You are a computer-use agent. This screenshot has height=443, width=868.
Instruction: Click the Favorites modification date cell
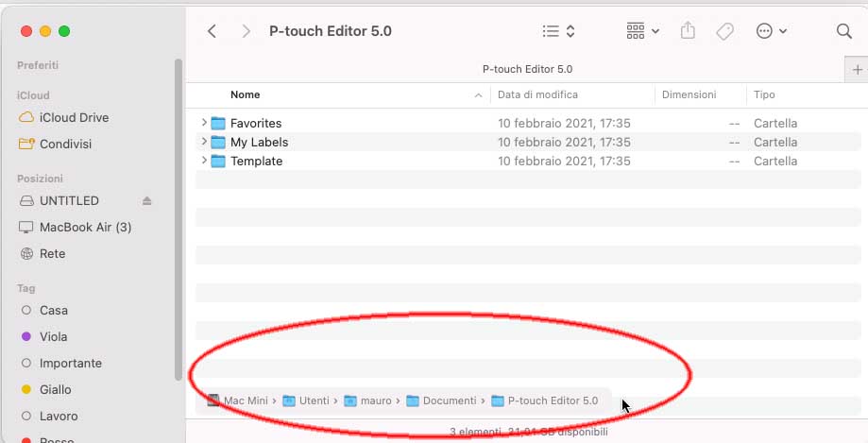point(564,123)
